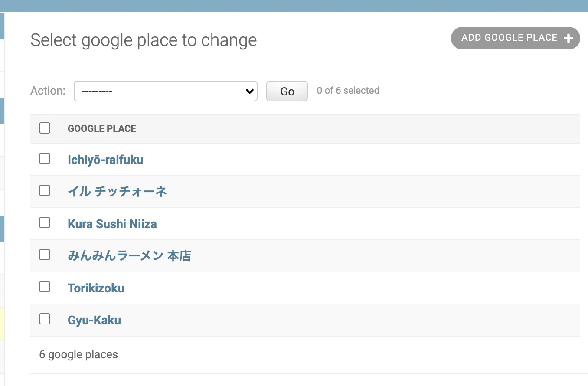This screenshot has width=588, height=386.
Task: Open the Torikizoku link
Action: (x=96, y=288)
